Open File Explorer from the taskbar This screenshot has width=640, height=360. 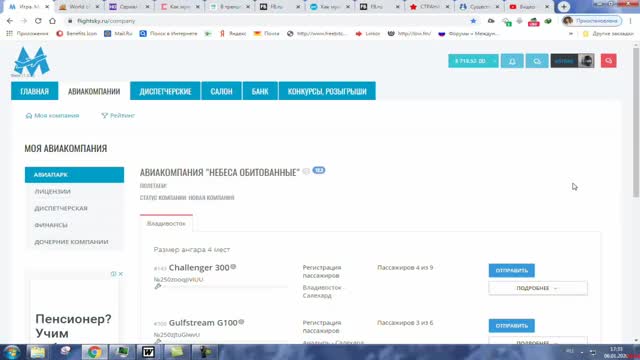(38, 352)
